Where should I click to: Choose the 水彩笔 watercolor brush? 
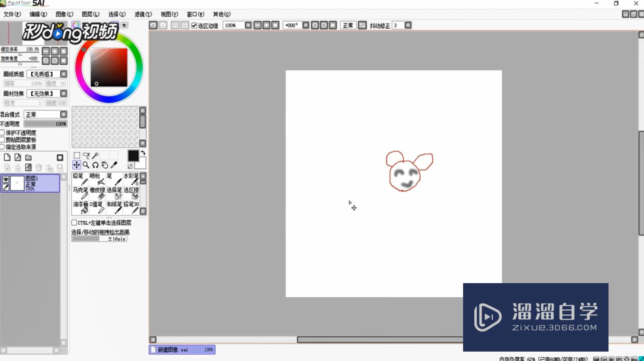point(131,179)
